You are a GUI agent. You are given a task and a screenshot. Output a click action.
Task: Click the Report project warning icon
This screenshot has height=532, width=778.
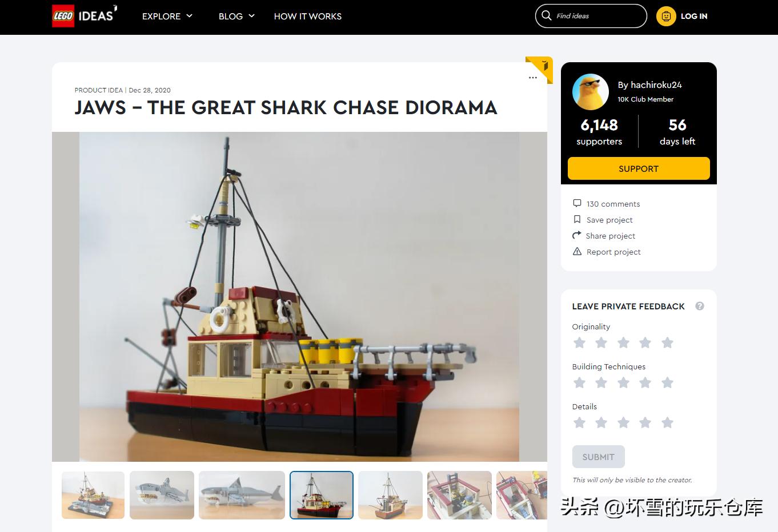click(577, 251)
